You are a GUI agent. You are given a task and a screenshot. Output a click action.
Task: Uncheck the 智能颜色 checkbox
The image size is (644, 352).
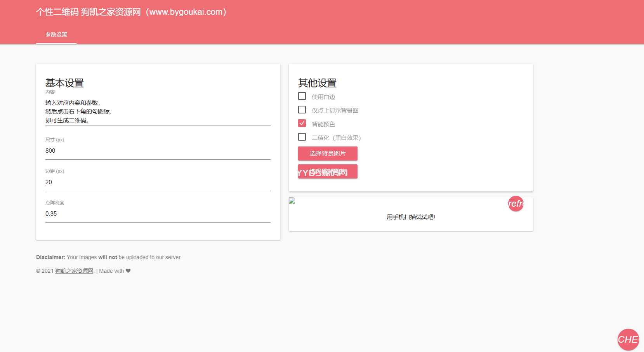302,124
